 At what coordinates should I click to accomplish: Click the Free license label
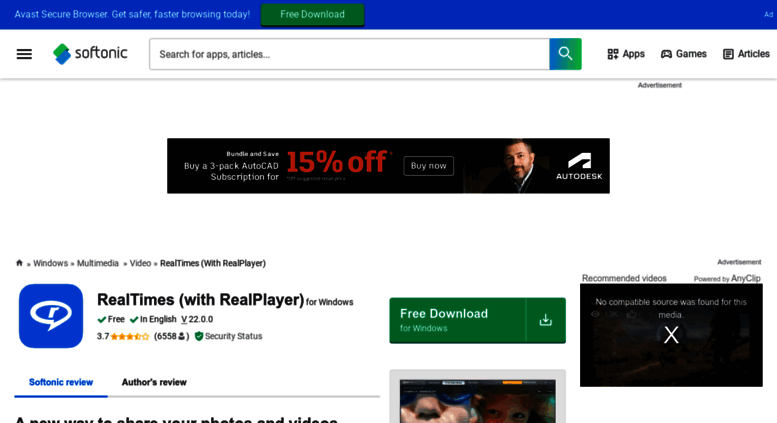(x=116, y=319)
